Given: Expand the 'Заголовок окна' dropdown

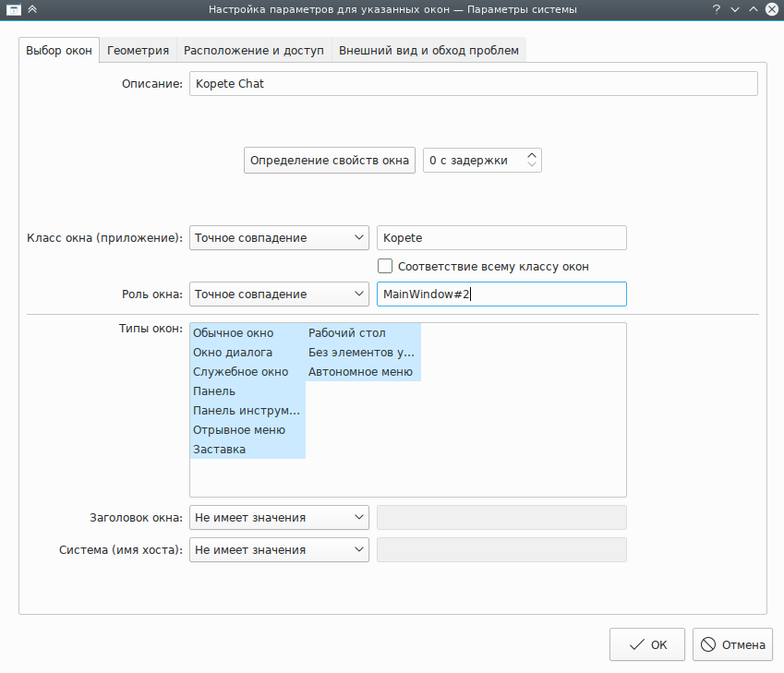Looking at the screenshot, I should point(279,518).
